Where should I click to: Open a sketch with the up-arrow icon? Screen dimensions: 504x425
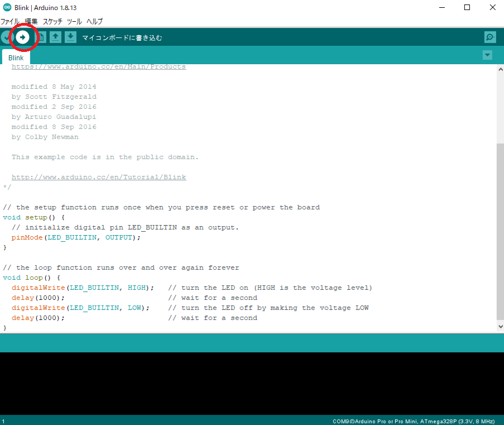point(56,37)
